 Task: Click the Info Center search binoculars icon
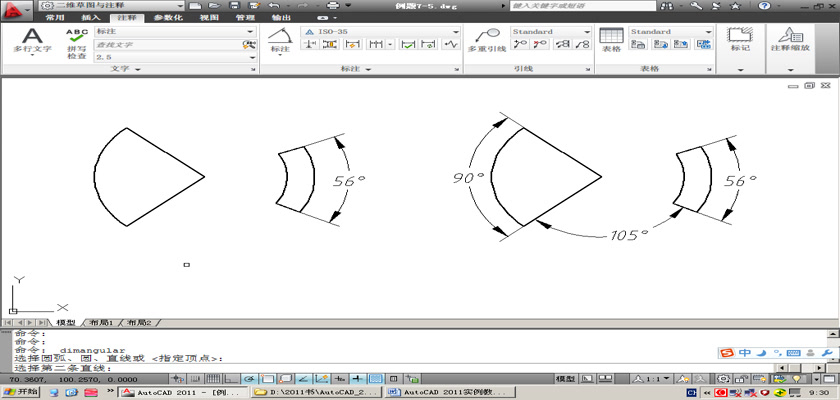click(x=666, y=6)
